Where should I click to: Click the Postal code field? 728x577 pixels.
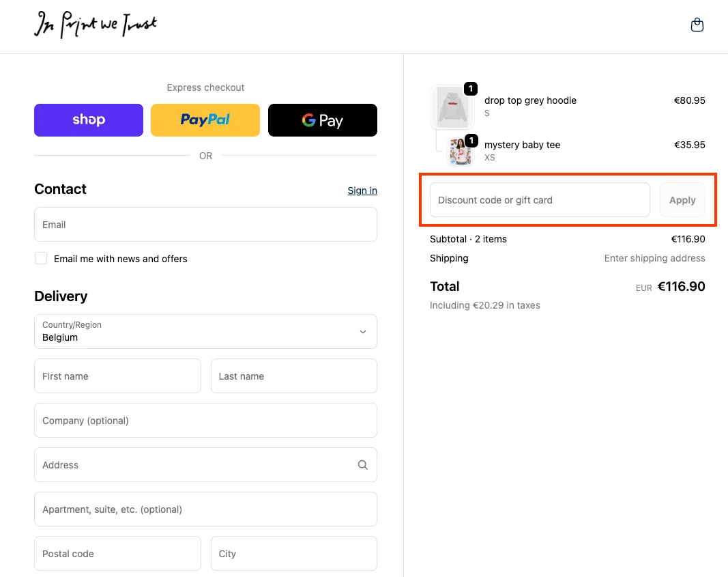[117, 554]
